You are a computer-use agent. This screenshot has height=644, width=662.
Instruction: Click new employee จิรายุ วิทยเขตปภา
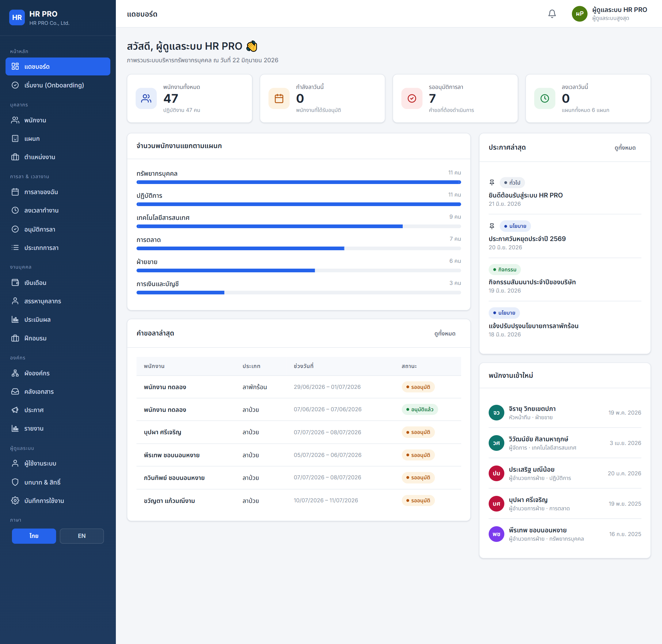tap(532, 408)
